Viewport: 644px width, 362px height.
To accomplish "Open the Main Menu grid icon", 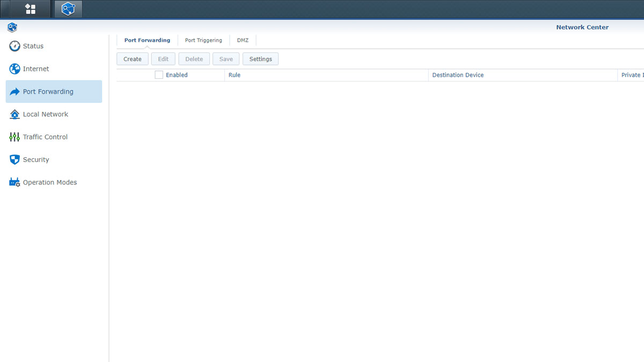I will [31, 9].
